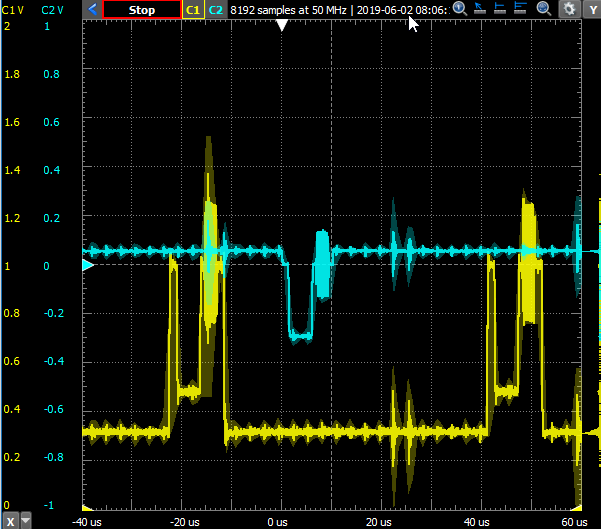Screen dimensions: 601x529
Task: Open the Y axis panel button
Action: [592, 10]
